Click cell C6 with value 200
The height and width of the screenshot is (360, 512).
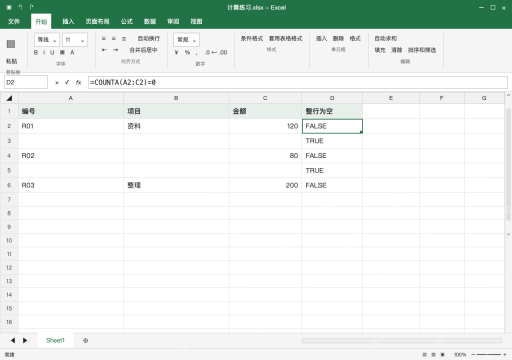[265, 185]
